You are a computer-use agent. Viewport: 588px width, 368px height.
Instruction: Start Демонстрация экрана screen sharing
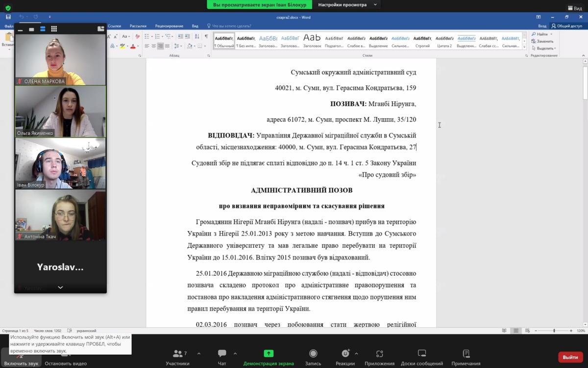pos(269,357)
